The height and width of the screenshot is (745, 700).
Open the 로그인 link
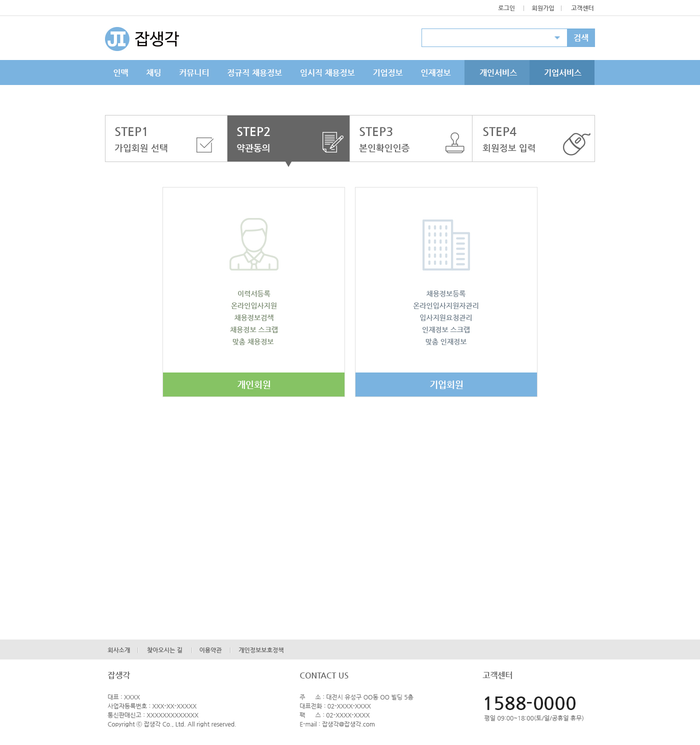click(506, 8)
